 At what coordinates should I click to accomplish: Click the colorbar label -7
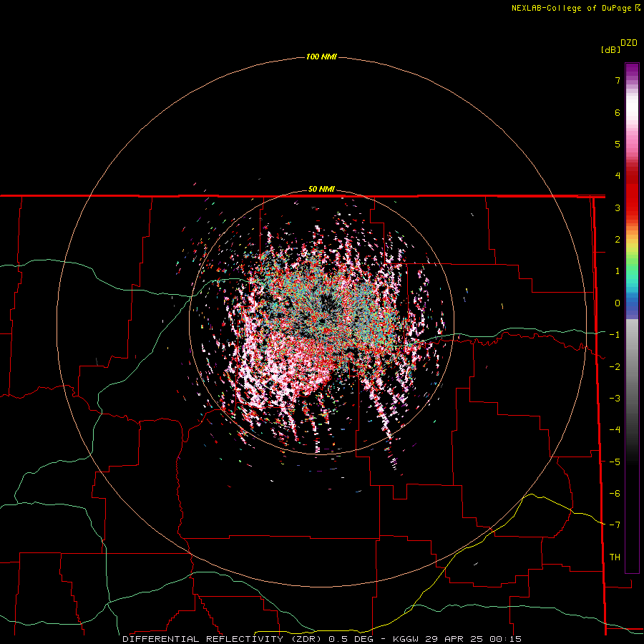(x=615, y=525)
